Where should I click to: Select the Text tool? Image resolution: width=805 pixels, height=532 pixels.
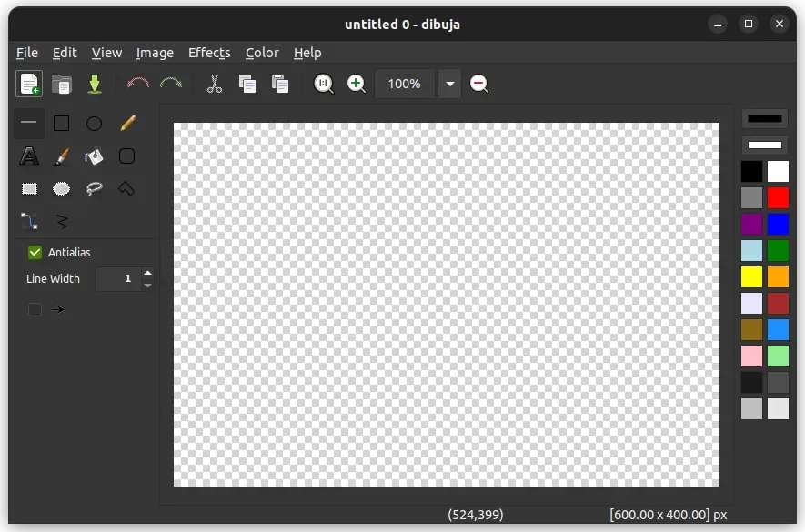29,156
